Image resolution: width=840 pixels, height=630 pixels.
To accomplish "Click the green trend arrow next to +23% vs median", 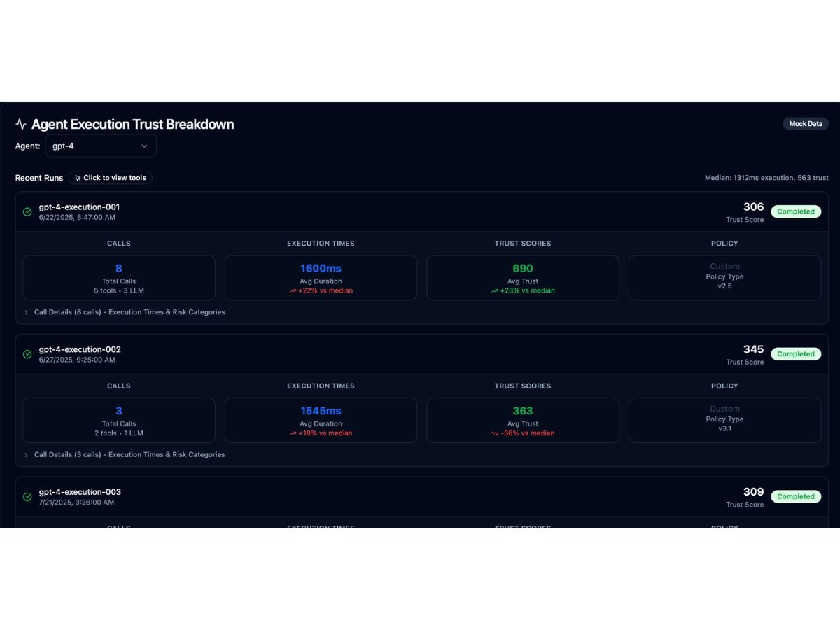I will pos(494,291).
